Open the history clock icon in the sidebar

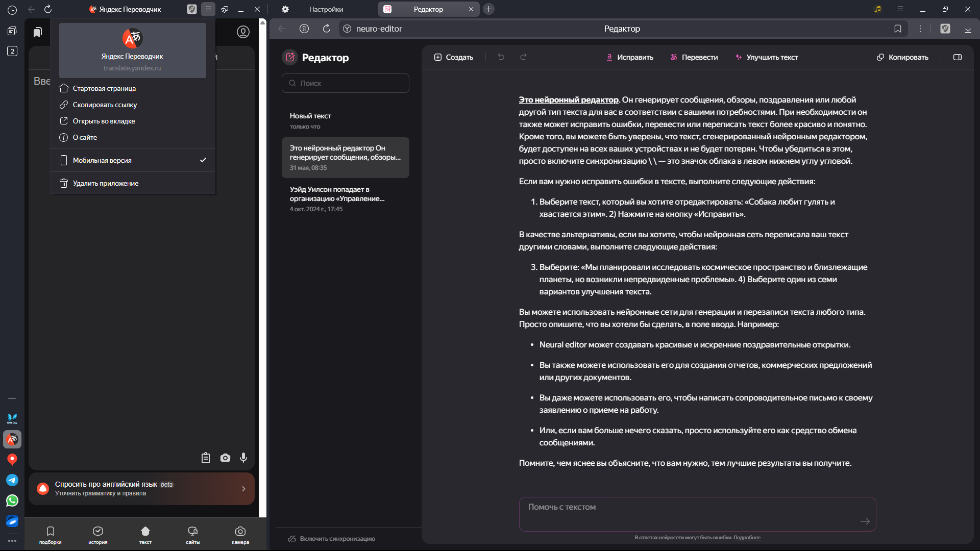tap(12, 10)
